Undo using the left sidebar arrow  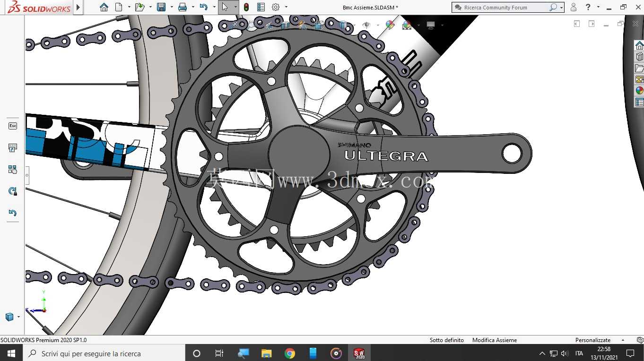coord(13,213)
